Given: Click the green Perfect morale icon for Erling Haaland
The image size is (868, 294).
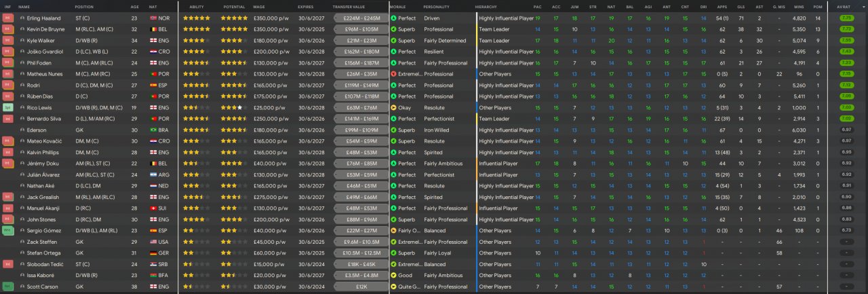Looking at the screenshot, I should click(x=394, y=18).
